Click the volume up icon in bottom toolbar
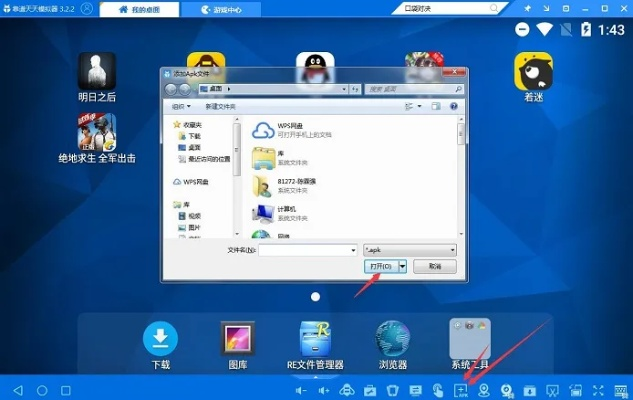This screenshot has height=400, width=633. (x=324, y=390)
